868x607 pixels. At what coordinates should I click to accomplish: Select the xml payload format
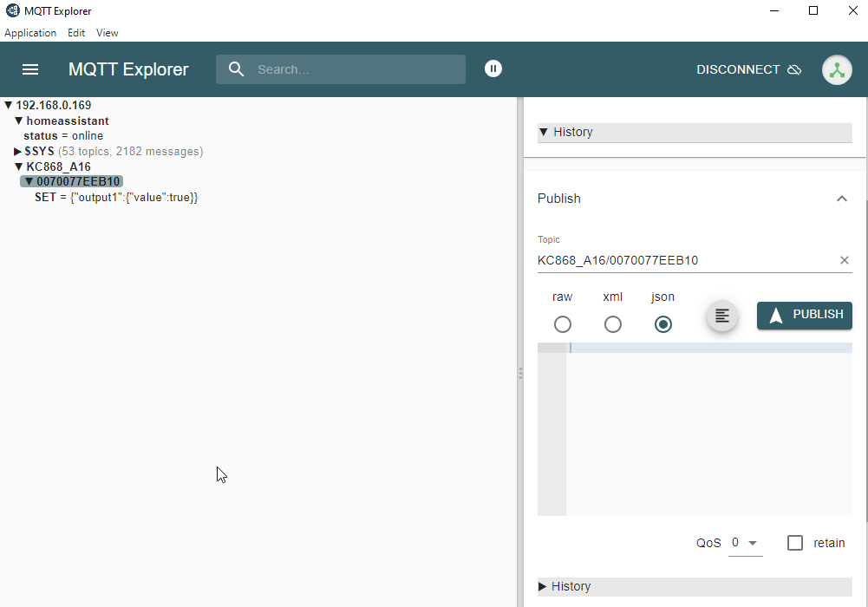click(x=613, y=324)
